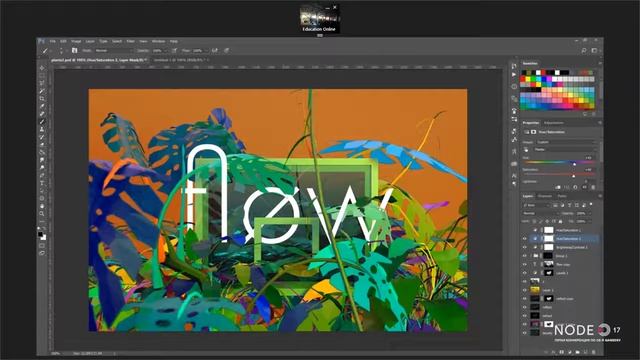640x360 pixels.
Task: Select the Clone Stamp tool
Action: (x=42, y=129)
